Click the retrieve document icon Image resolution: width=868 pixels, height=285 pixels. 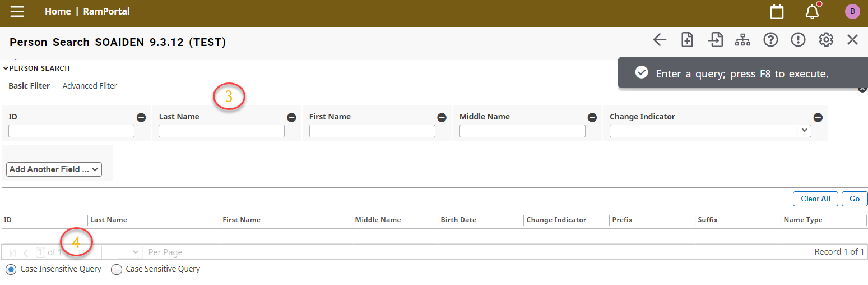click(715, 40)
